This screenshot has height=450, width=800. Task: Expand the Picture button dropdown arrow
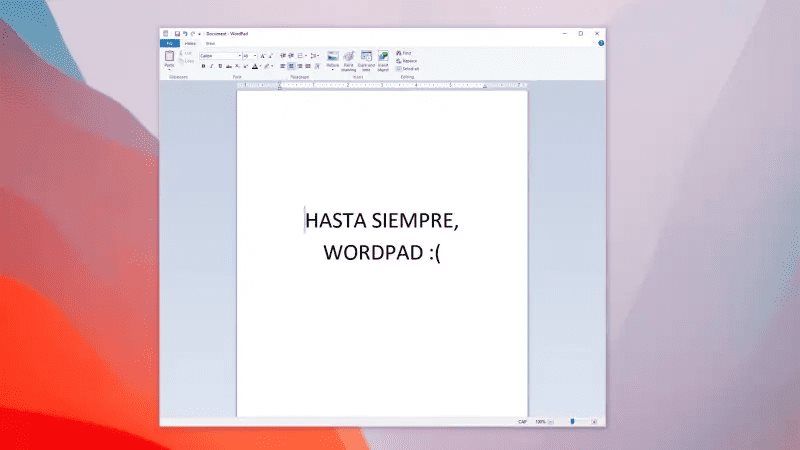[x=332, y=70]
